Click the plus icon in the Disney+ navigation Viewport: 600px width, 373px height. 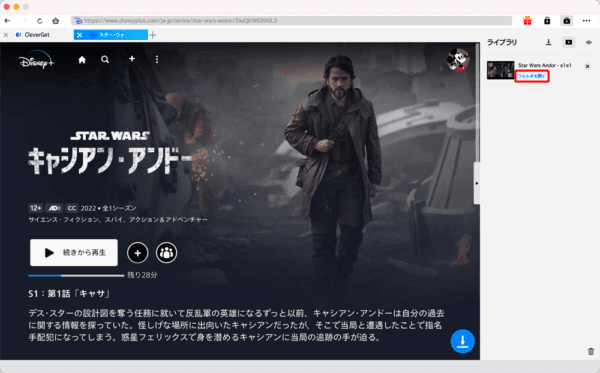tap(132, 59)
